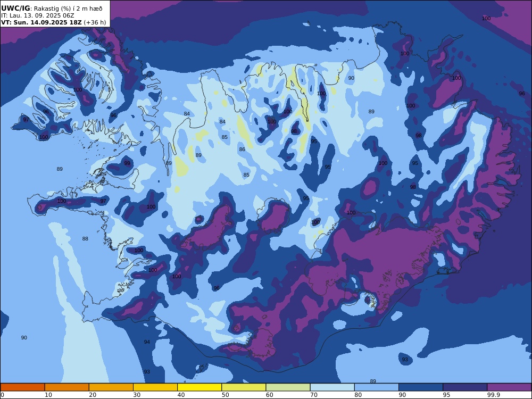Click the purple legend swatch above 99.9
The image size is (532, 399).
[509, 387]
